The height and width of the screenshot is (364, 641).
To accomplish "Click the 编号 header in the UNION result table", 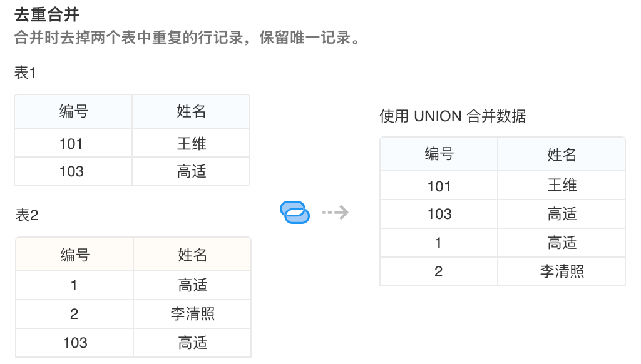I will [439, 154].
